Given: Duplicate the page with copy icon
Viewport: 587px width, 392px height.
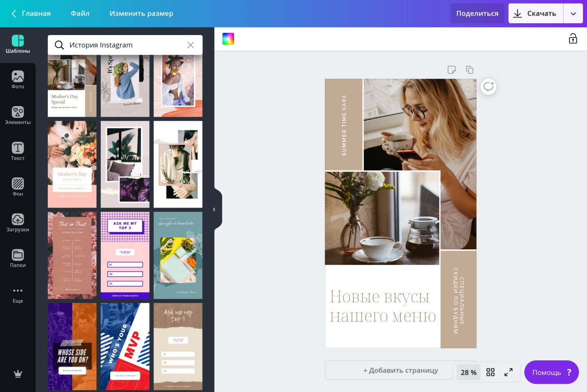Looking at the screenshot, I should pyautogui.click(x=469, y=70).
